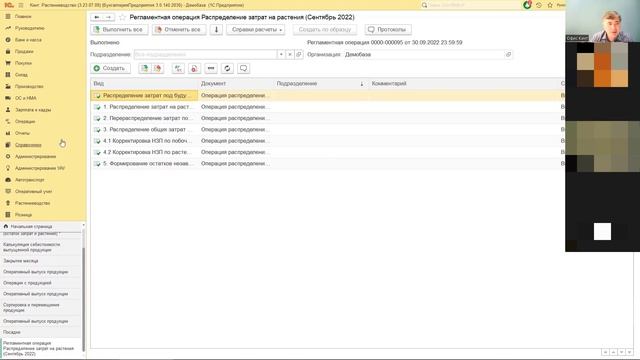
Task: Open the 1C main menu icon
Action: [x=21, y=5]
